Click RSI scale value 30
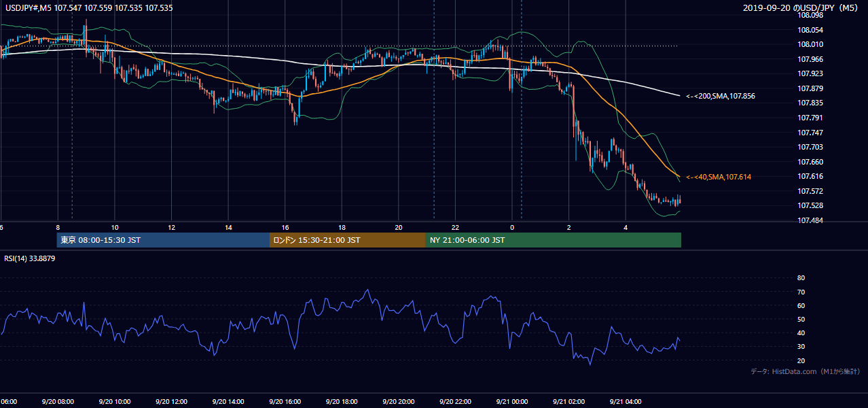Viewport: 868px width, 408px height. click(x=801, y=347)
